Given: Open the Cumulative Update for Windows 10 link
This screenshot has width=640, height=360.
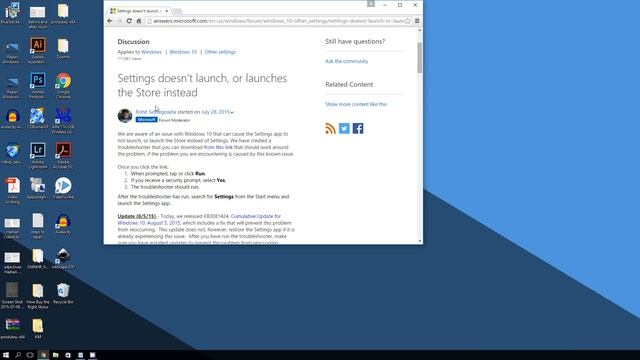Looking at the screenshot, I should (x=256, y=216).
